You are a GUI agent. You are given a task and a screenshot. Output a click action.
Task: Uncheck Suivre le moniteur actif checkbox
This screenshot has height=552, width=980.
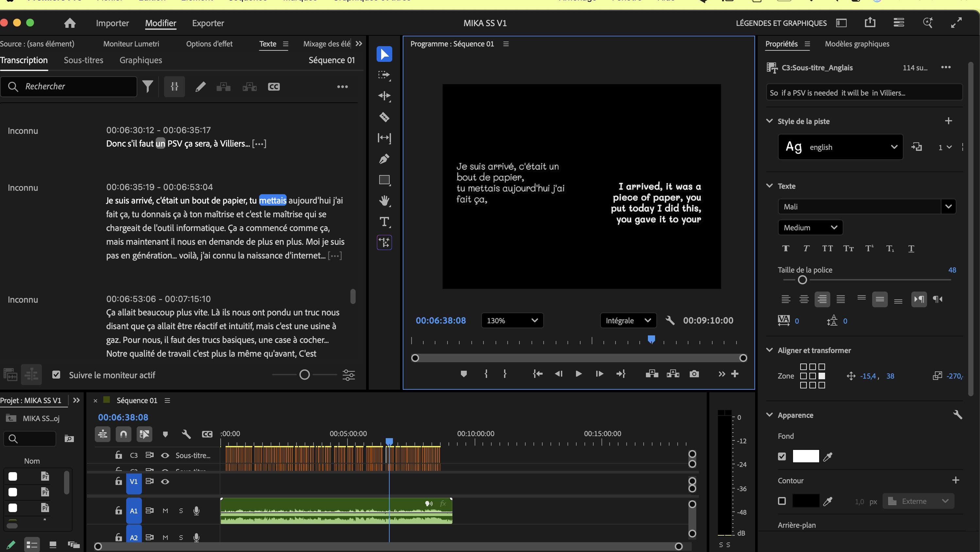coord(56,375)
